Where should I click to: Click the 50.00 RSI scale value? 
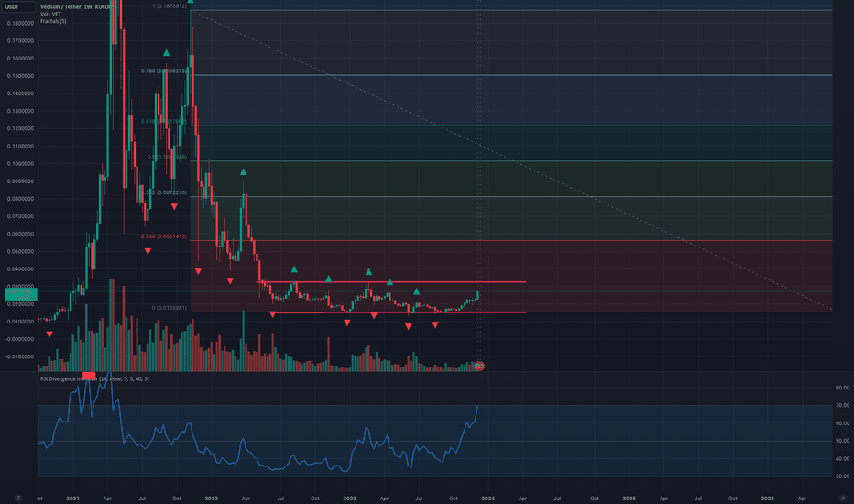(x=842, y=441)
